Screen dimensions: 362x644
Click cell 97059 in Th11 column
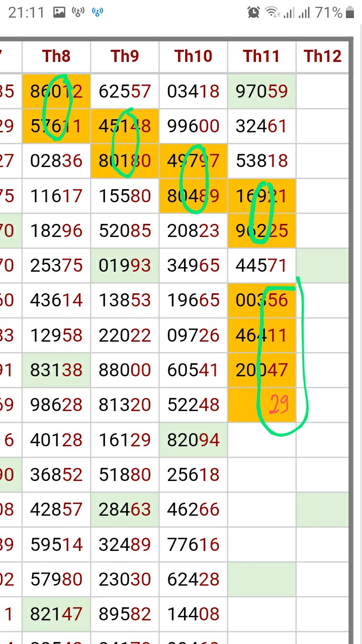tap(261, 92)
